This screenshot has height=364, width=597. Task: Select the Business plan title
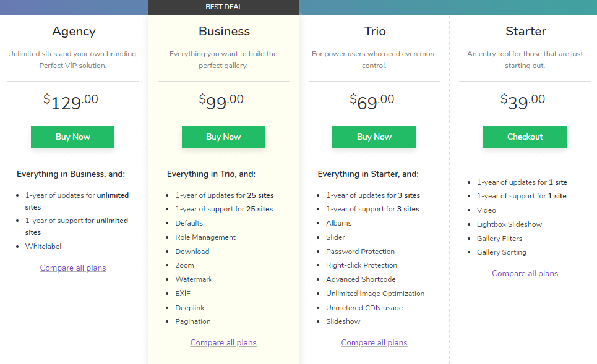click(x=224, y=31)
